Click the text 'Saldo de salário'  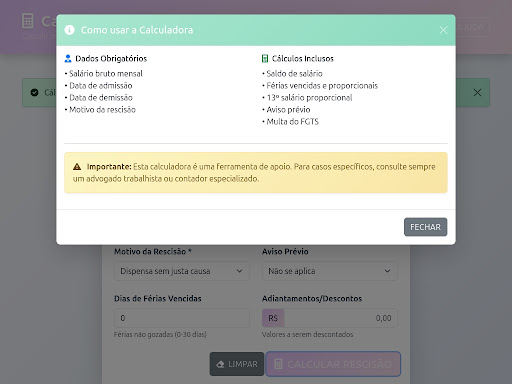click(x=294, y=74)
